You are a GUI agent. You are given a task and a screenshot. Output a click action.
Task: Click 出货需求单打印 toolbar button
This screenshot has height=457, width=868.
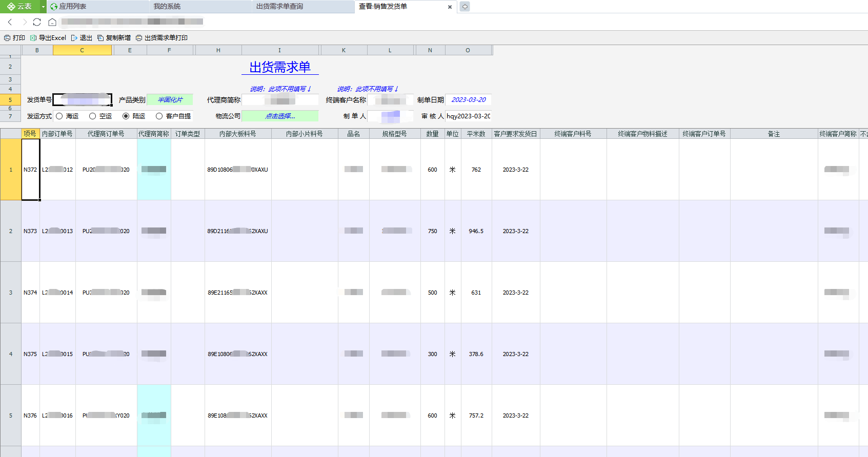pos(162,38)
